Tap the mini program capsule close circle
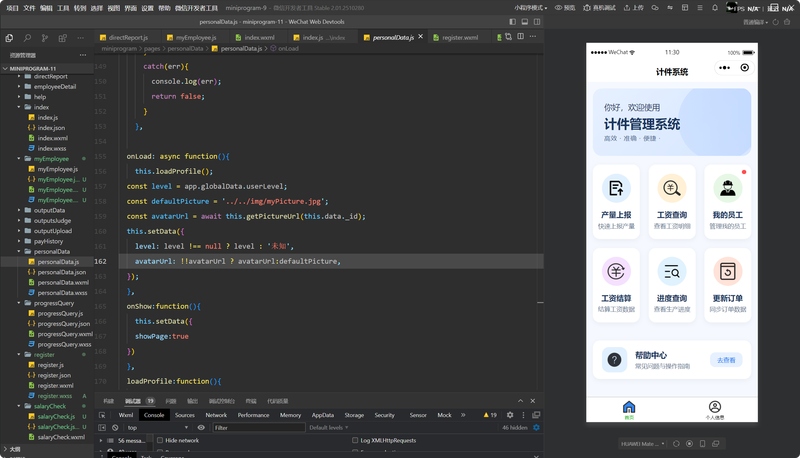800x458 pixels. 745,68
